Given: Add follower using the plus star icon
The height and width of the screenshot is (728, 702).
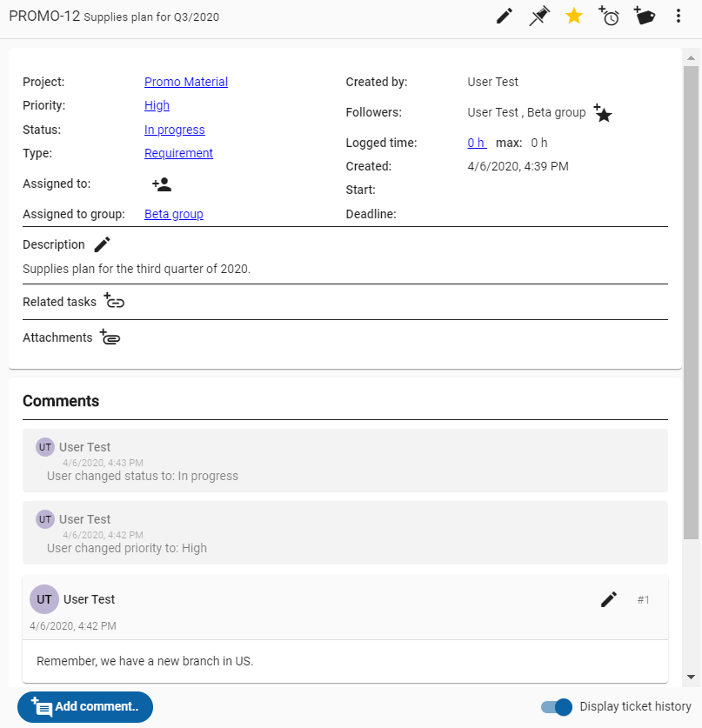Looking at the screenshot, I should [x=603, y=113].
